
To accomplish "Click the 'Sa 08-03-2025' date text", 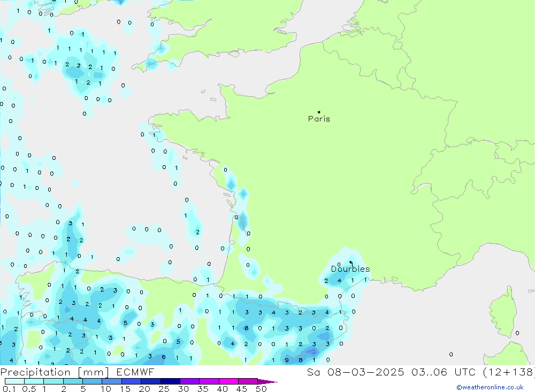I will pos(355,372).
